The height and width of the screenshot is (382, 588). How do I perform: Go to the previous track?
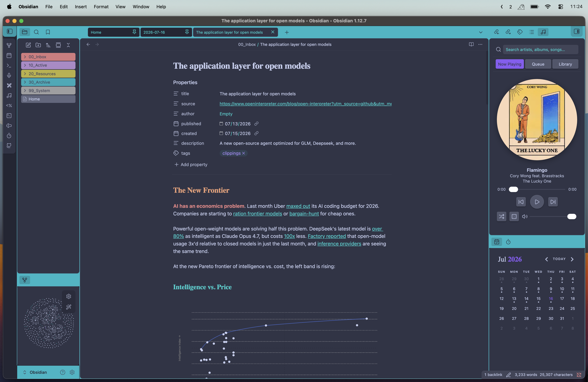tap(521, 202)
